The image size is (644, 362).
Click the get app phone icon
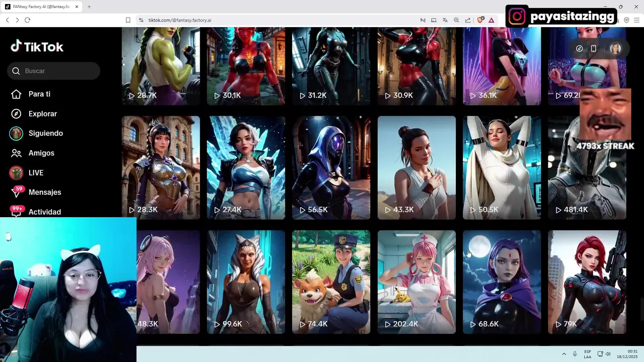(594, 49)
